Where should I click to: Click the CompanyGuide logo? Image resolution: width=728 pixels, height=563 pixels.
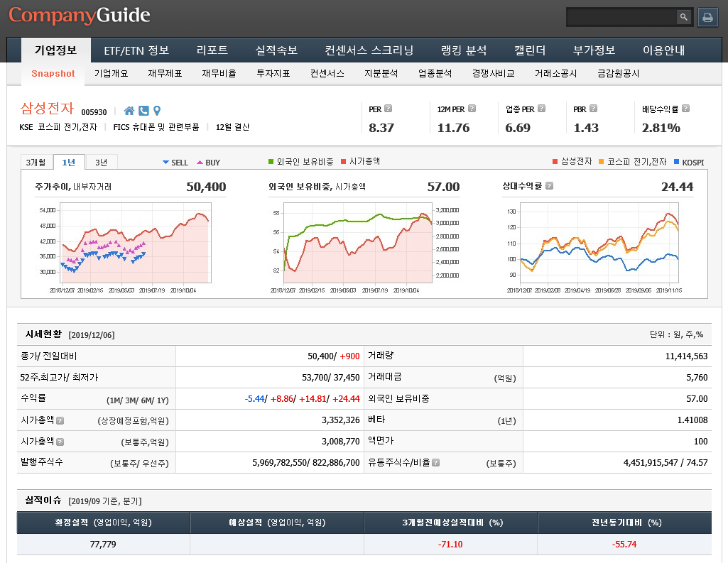80,16
